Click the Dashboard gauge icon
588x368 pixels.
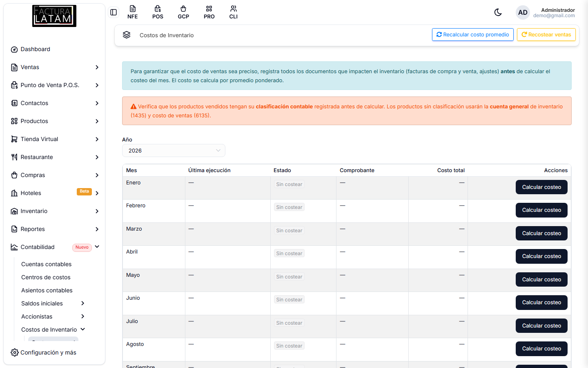click(x=14, y=49)
